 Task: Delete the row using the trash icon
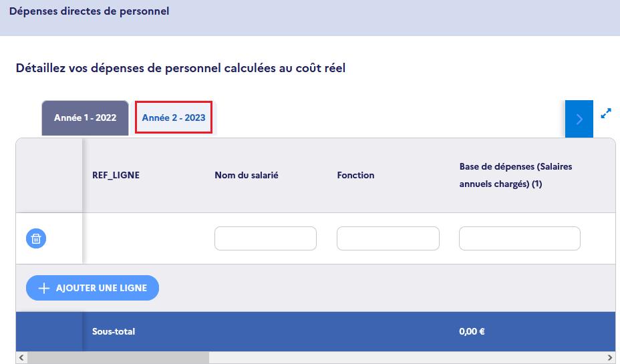[x=36, y=238]
